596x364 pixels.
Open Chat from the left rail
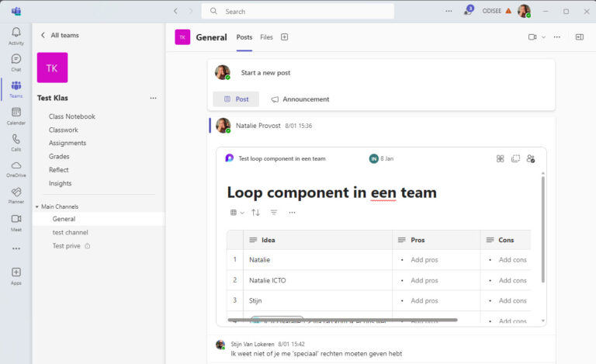click(x=16, y=62)
